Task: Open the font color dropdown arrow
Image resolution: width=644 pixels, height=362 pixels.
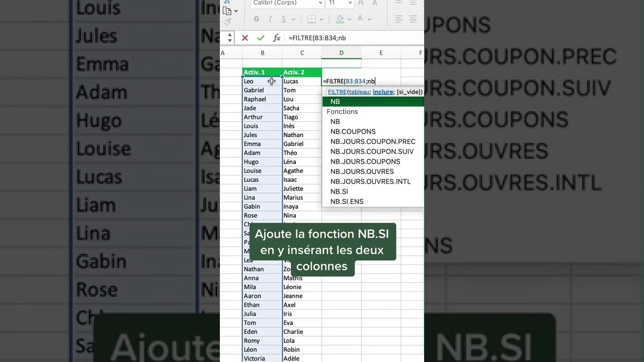Action: pyautogui.click(x=369, y=20)
